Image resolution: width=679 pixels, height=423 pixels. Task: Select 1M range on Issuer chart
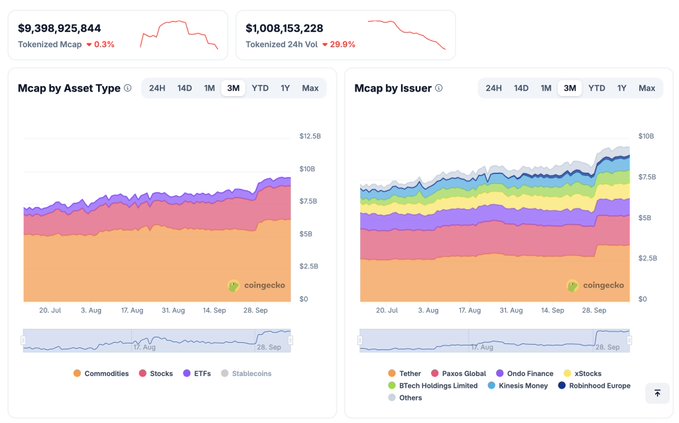click(x=546, y=88)
